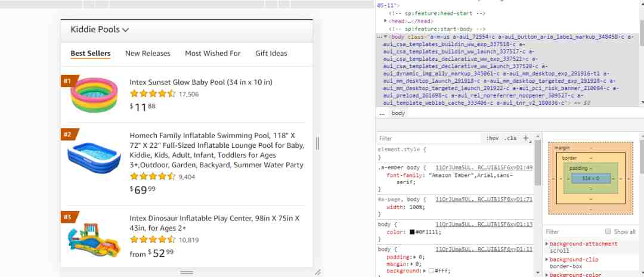The height and width of the screenshot is (277, 644).
Task: Open the #fff background color swatch
Action: (x=431, y=271)
